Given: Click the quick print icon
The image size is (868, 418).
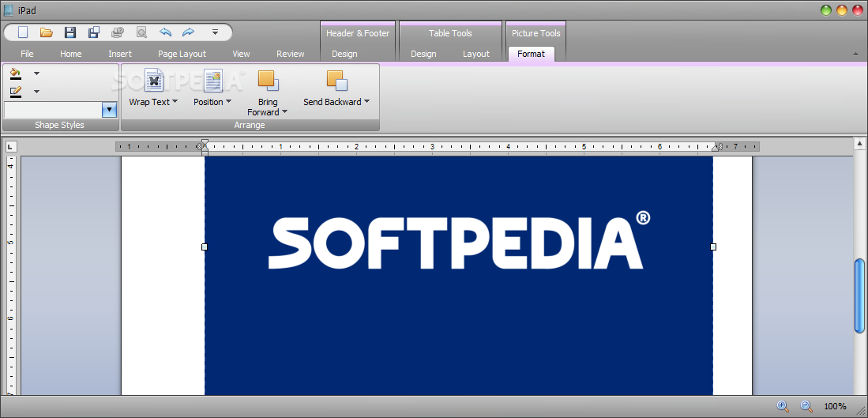Looking at the screenshot, I should [x=118, y=32].
